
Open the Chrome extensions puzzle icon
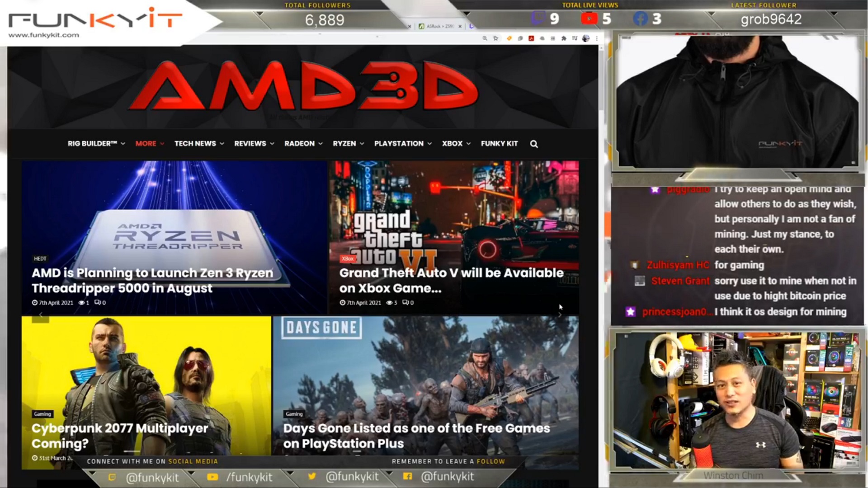[x=564, y=38]
